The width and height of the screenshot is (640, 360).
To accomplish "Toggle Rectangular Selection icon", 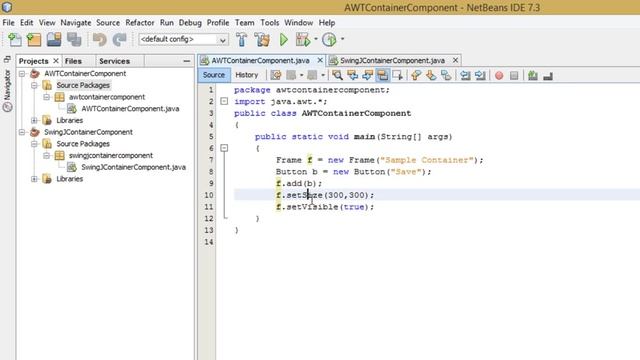I will pyautogui.click(x=398, y=76).
